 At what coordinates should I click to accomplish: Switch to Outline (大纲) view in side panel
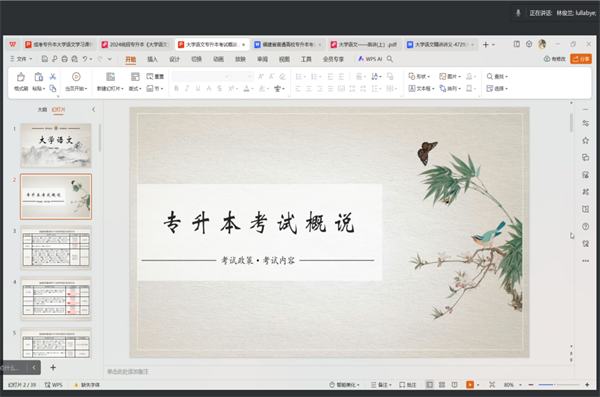42,109
